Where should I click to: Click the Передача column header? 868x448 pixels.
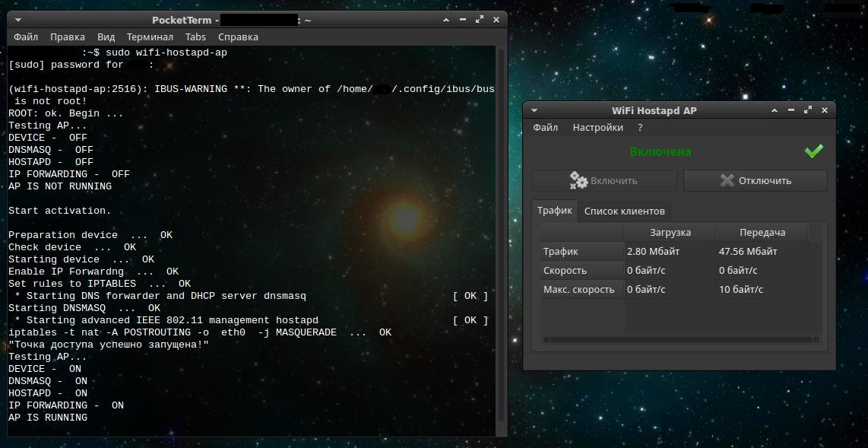[x=762, y=233]
